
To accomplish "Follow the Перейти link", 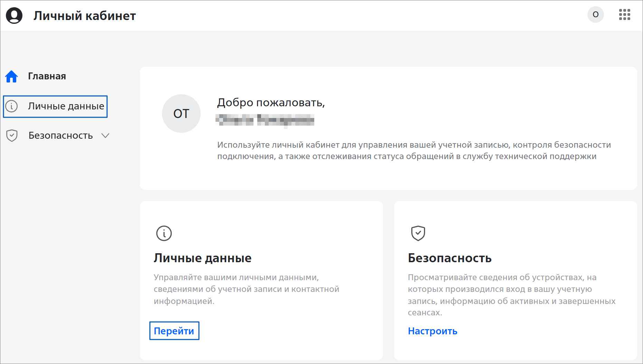I will 174,331.
